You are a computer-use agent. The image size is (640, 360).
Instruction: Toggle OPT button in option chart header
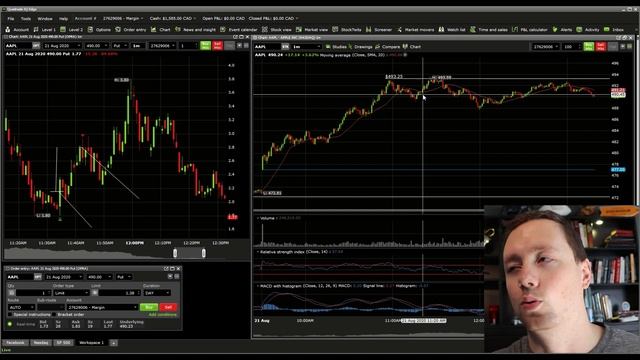[36, 46]
